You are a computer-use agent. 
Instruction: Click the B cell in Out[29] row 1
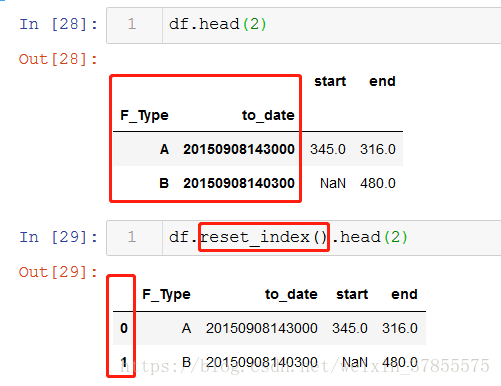pyautogui.click(x=186, y=362)
